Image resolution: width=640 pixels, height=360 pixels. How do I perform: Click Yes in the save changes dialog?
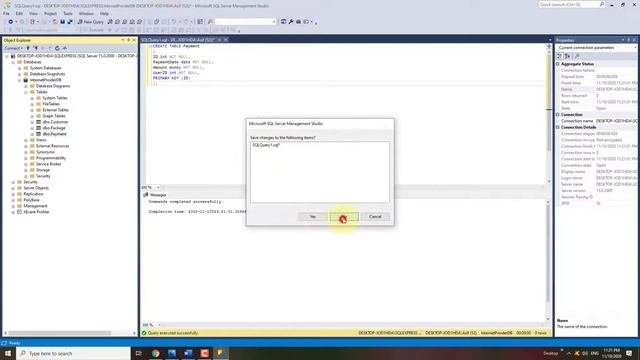click(313, 217)
